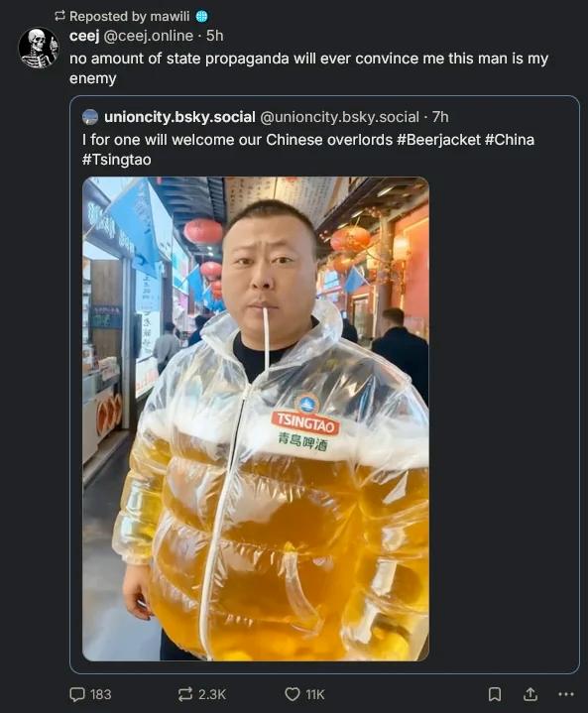Click the #Beerjacket hashtag

438,140
